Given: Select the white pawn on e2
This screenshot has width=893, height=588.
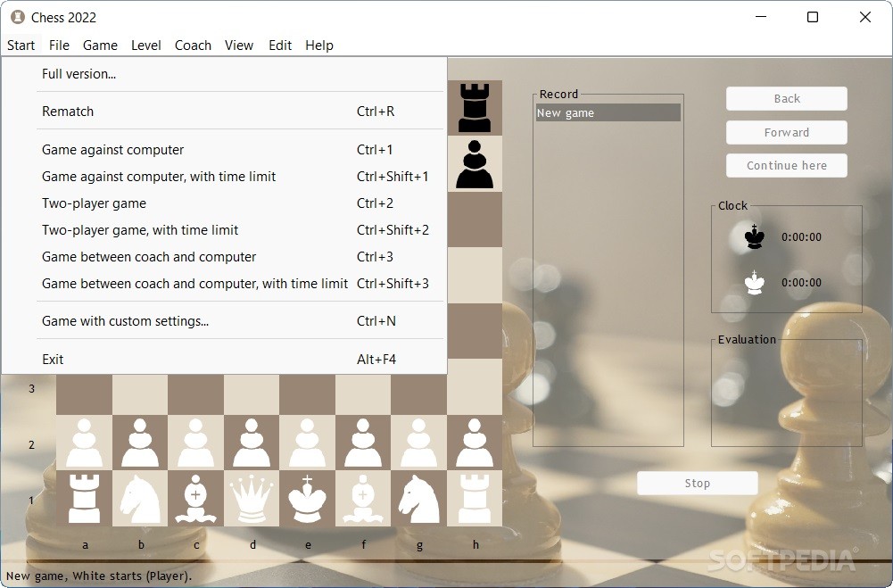Looking at the screenshot, I should click(307, 443).
